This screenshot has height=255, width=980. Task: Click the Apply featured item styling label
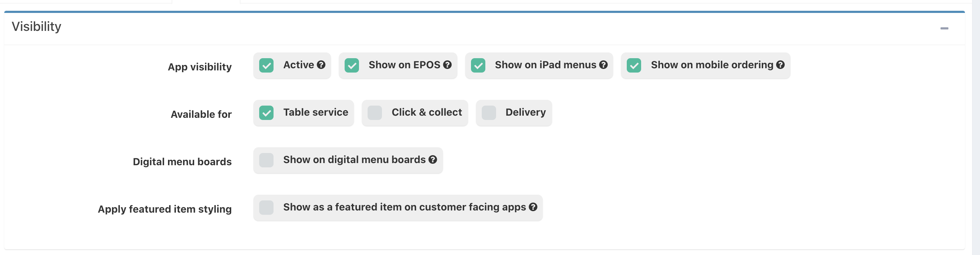(x=165, y=209)
